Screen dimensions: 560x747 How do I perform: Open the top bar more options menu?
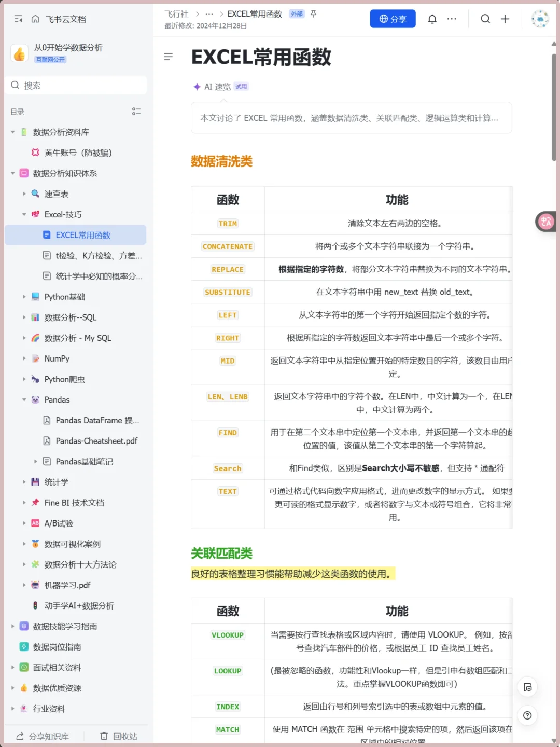(452, 19)
